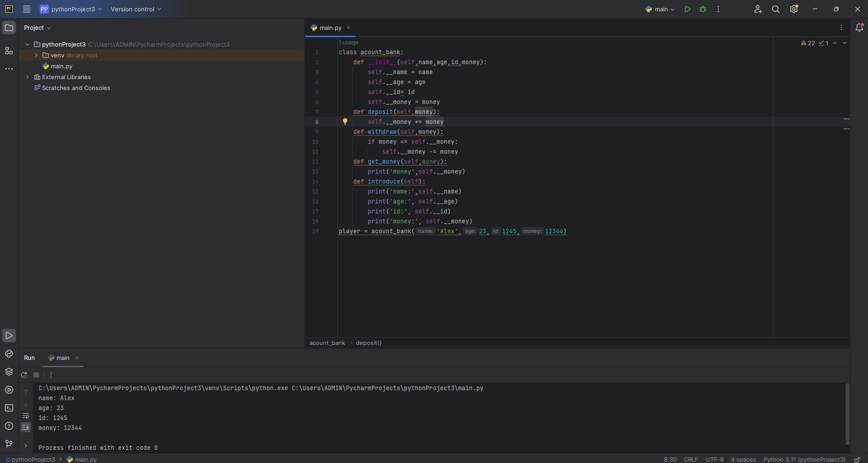Open Problems tool window
This screenshot has width=868, height=463.
(x=9, y=426)
